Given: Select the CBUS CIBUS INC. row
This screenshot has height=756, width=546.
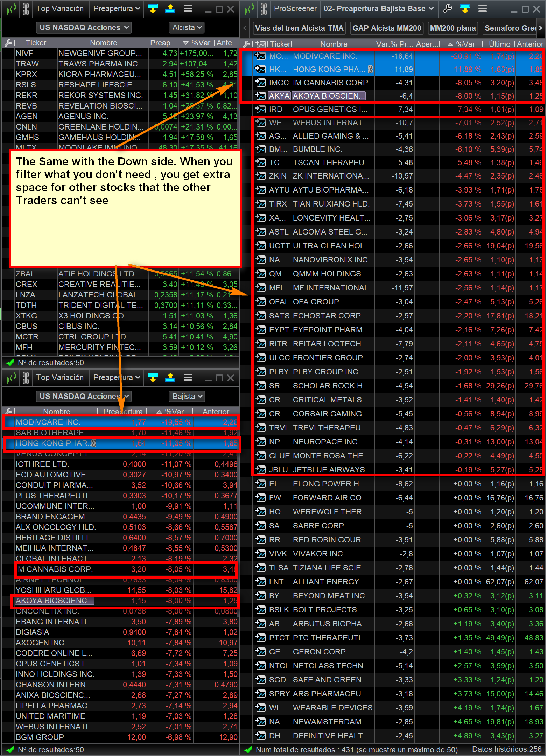Looking at the screenshot, I should click(121, 327).
